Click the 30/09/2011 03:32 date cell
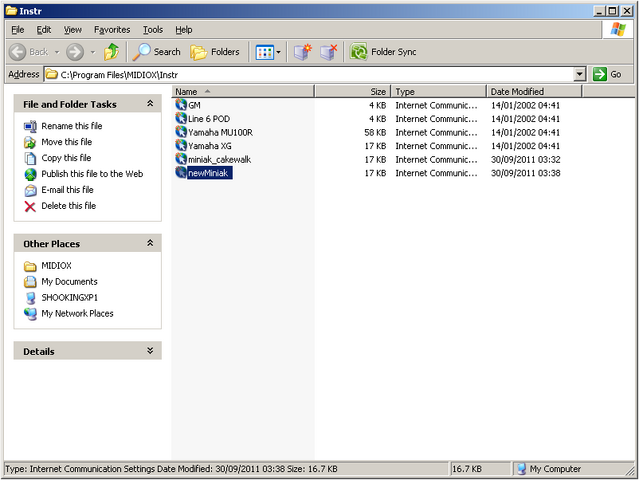The width and height of the screenshot is (639, 480). pyautogui.click(x=526, y=159)
